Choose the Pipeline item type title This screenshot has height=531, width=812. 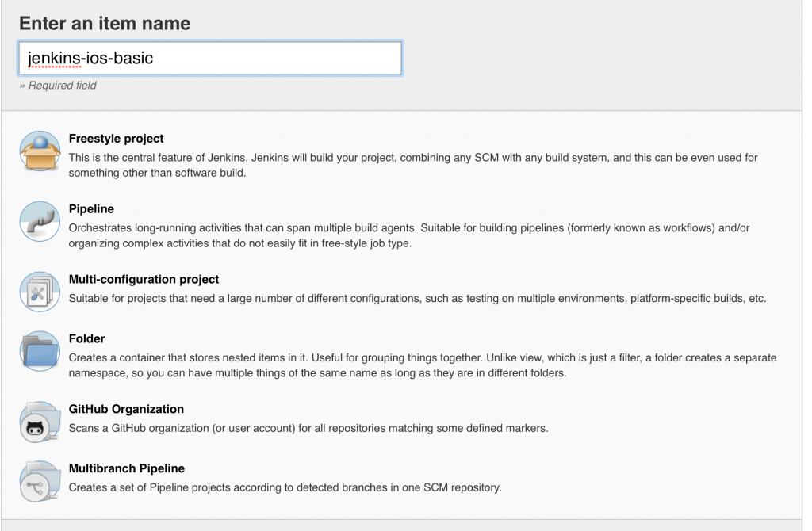[x=91, y=209]
